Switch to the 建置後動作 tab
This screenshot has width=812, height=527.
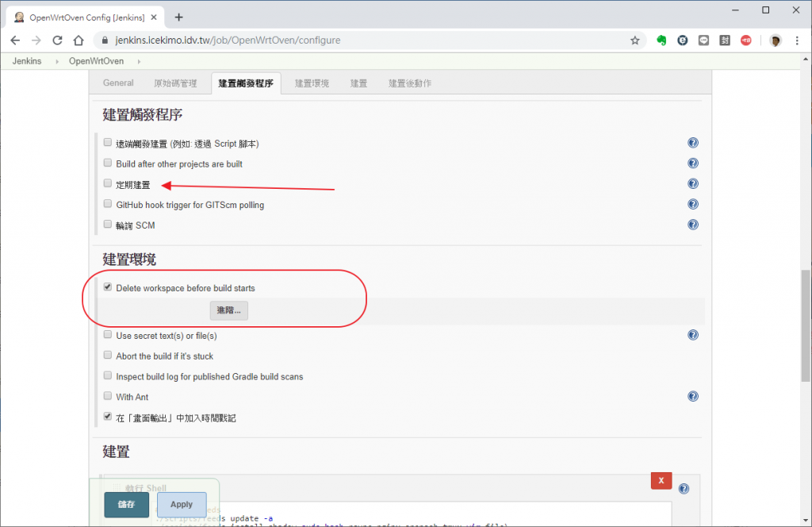[410, 83]
